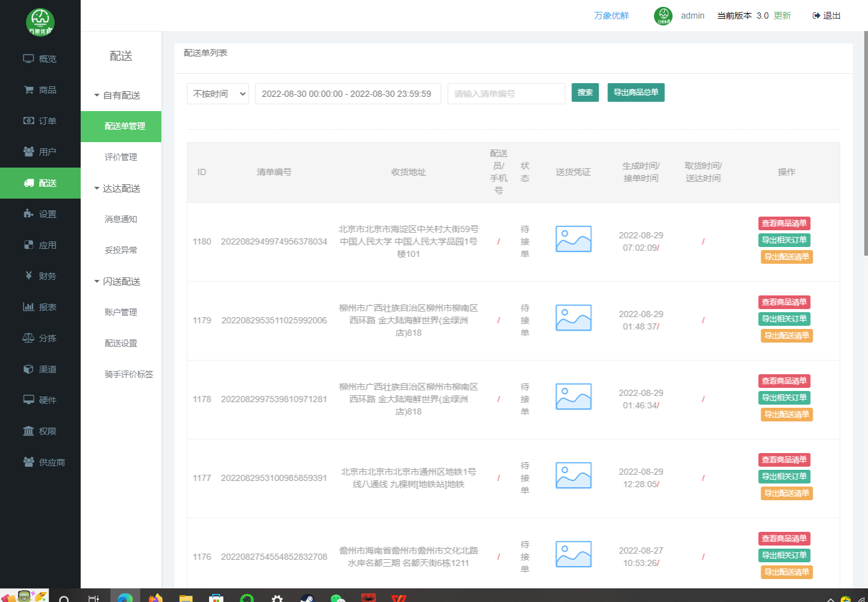
Task: Collapse the 闪送配送 menu group
Action: click(x=117, y=282)
